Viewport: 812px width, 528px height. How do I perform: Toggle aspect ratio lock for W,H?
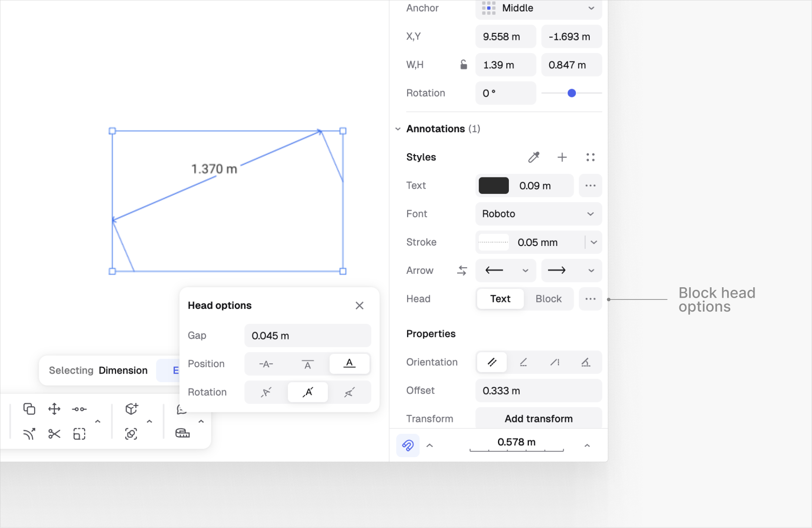point(464,65)
